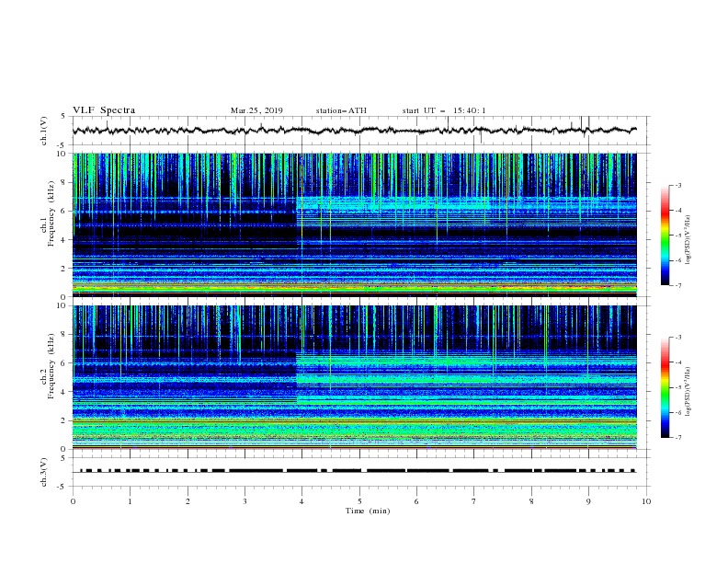Click the "-5" tick on ch.3(V) axis
Viewport: 728px width, 563px height.
point(63,487)
